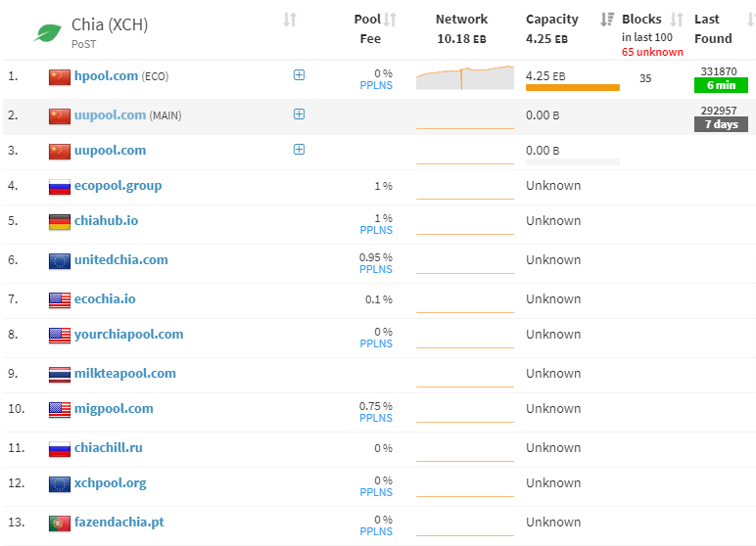Open the yourchiapool.com pool link
The image size is (756, 546).
tap(128, 335)
